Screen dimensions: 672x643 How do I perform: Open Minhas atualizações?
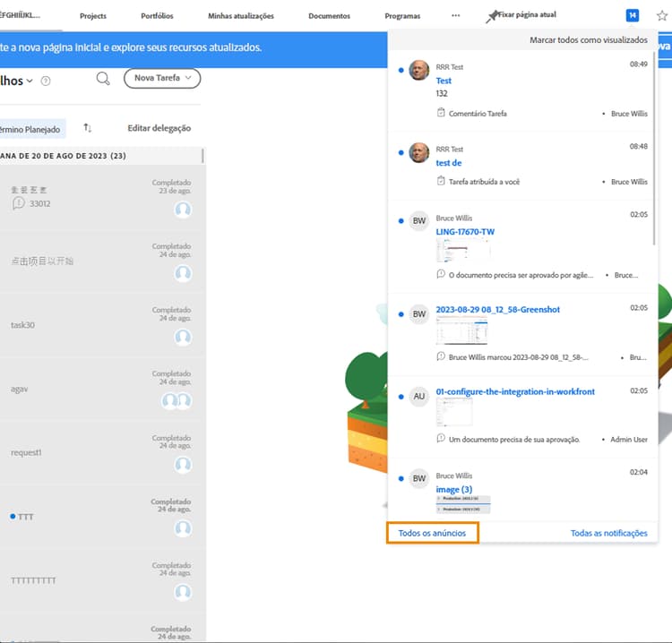241,16
